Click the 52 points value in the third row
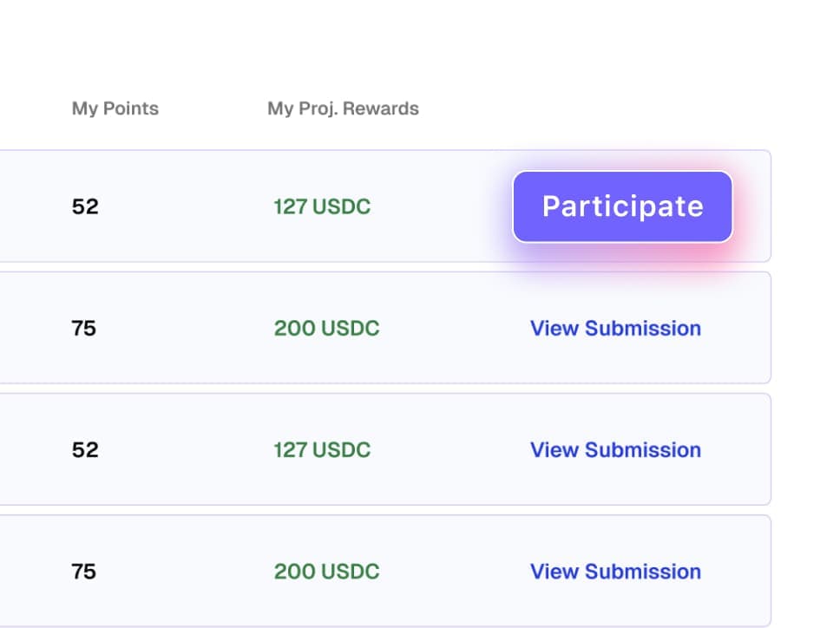This screenshot has height=628, width=840. point(85,450)
